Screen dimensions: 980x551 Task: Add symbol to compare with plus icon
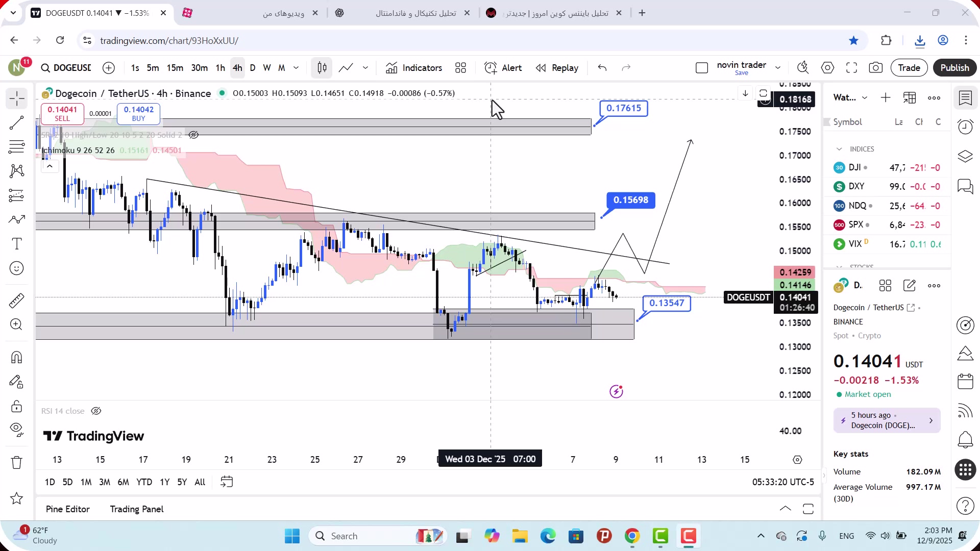(109, 68)
